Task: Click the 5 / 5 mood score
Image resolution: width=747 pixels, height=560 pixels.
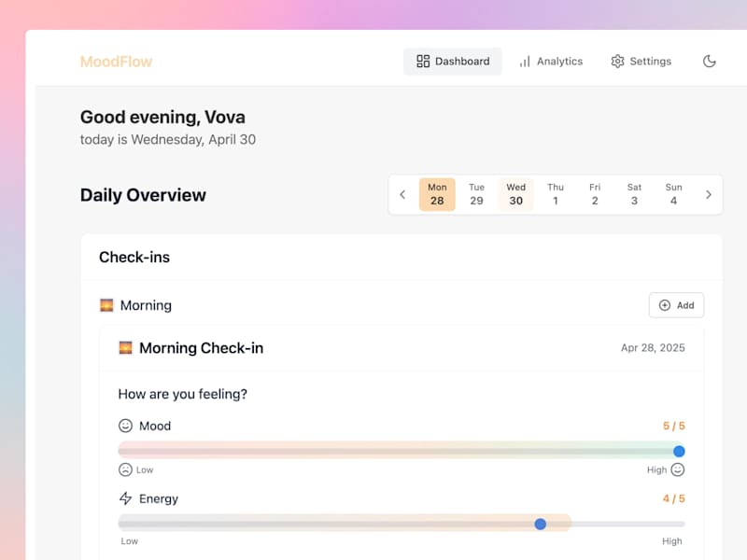Action: [x=673, y=426]
